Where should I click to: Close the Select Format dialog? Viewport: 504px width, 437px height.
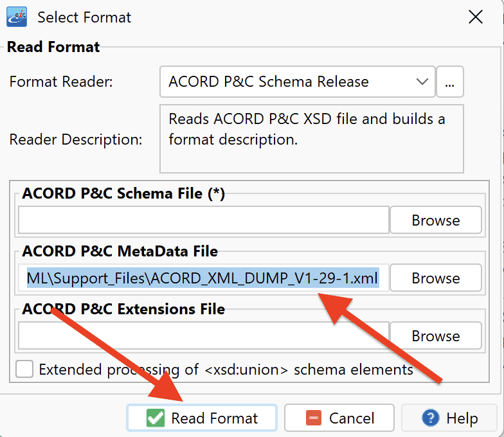pos(476,17)
